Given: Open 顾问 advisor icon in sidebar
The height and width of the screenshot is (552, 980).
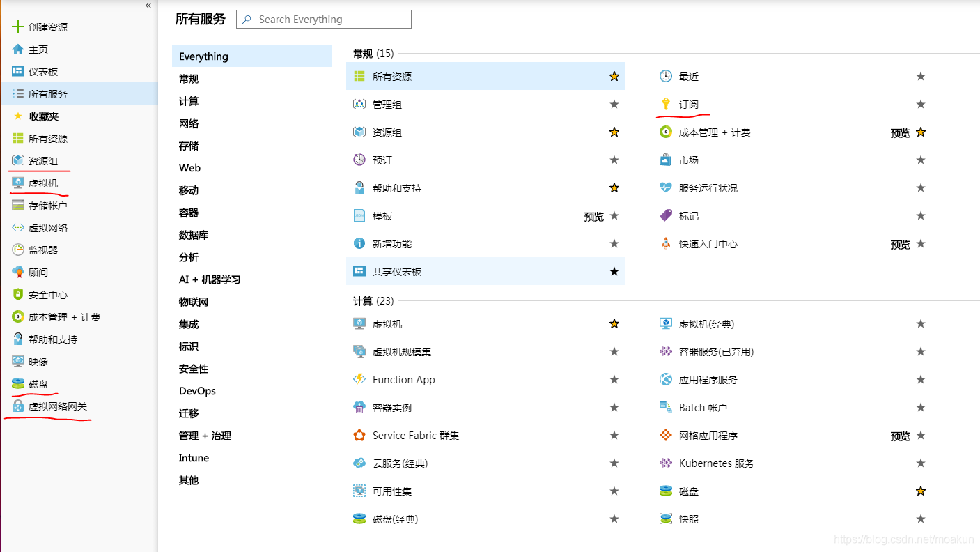Looking at the screenshot, I should pos(18,273).
